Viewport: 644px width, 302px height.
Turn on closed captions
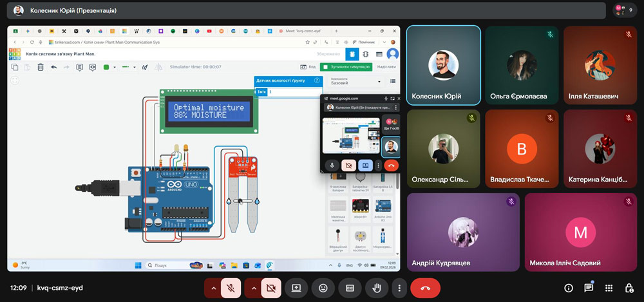point(350,288)
